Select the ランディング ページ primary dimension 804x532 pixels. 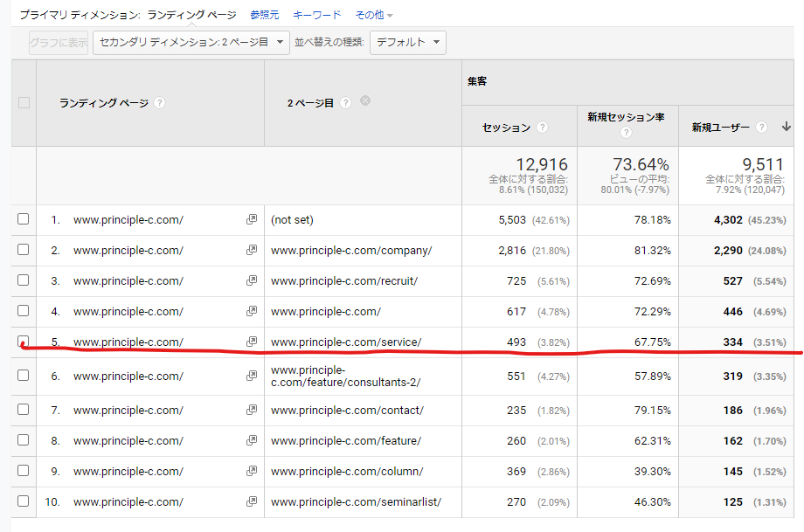tap(191, 15)
